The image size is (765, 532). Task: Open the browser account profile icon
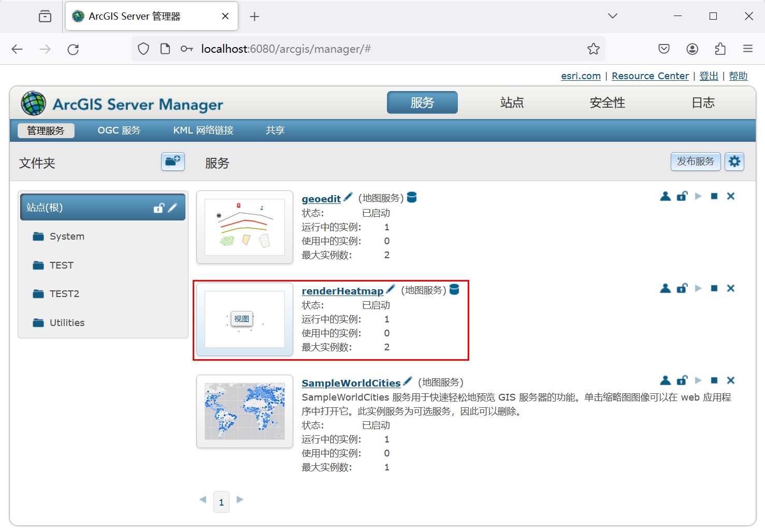(x=692, y=49)
